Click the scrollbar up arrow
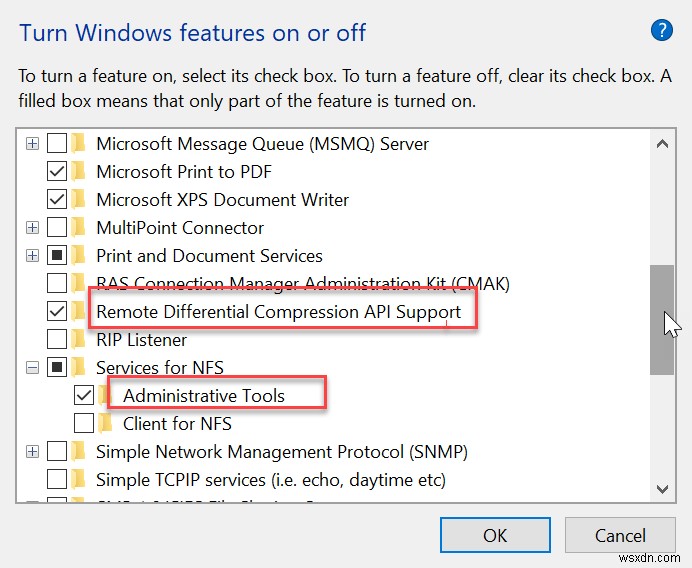 662,144
